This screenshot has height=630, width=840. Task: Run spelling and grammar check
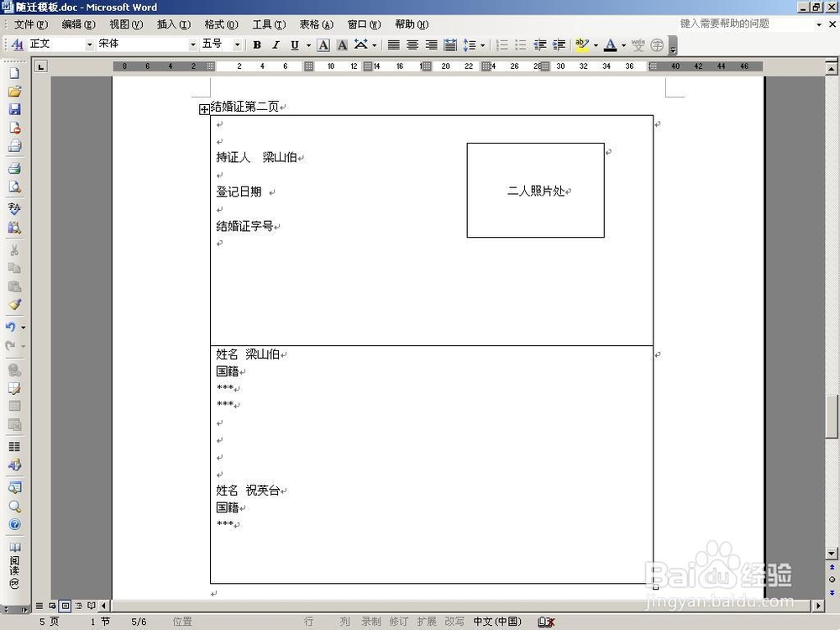[14, 207]
